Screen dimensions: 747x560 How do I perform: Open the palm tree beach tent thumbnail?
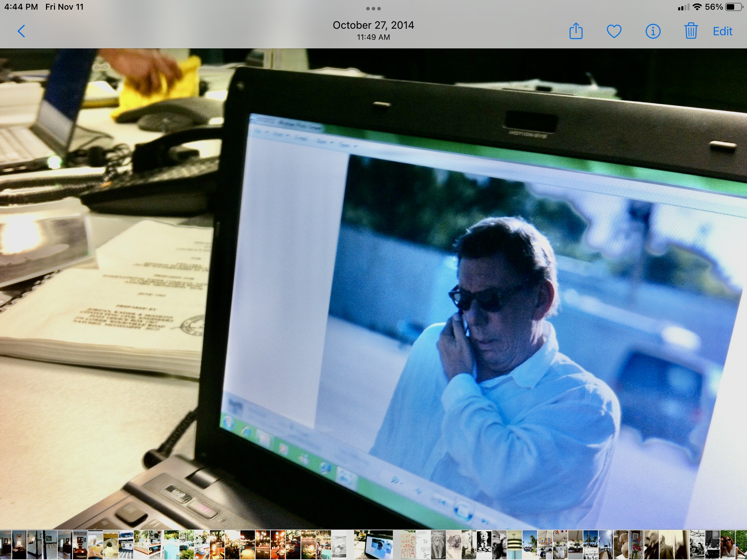[x=530, y=544]
